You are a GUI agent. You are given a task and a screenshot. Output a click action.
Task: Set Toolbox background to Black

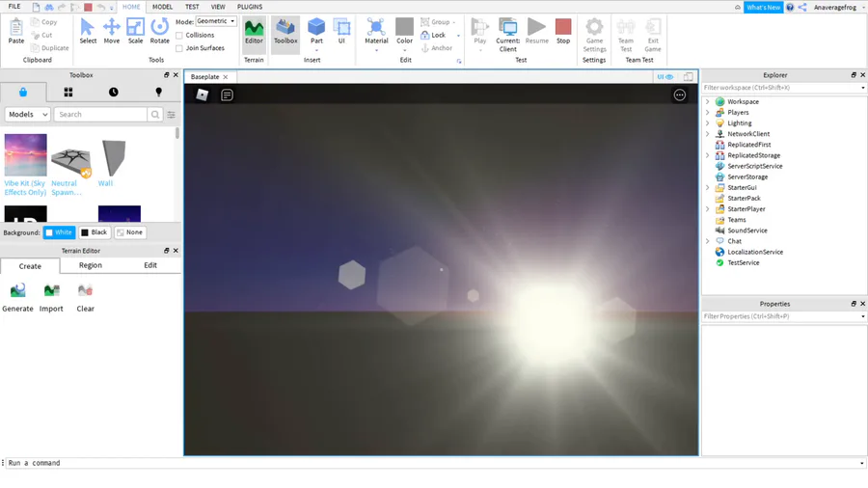coord(95,232)
